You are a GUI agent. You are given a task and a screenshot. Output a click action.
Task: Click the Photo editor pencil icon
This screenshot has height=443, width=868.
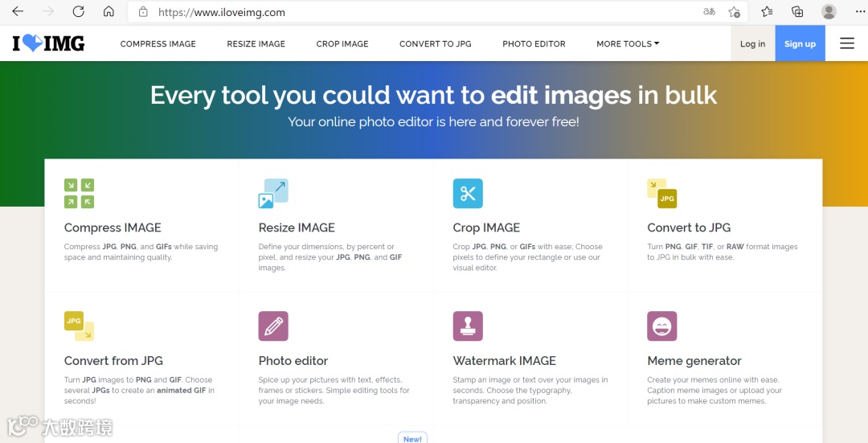[273, 326]
